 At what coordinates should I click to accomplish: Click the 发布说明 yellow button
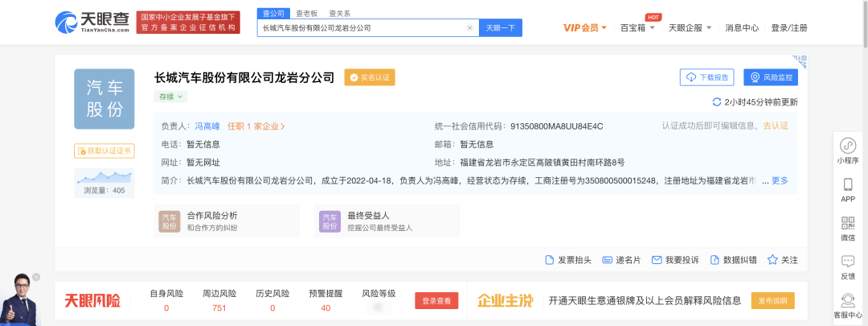pos(773,301)
